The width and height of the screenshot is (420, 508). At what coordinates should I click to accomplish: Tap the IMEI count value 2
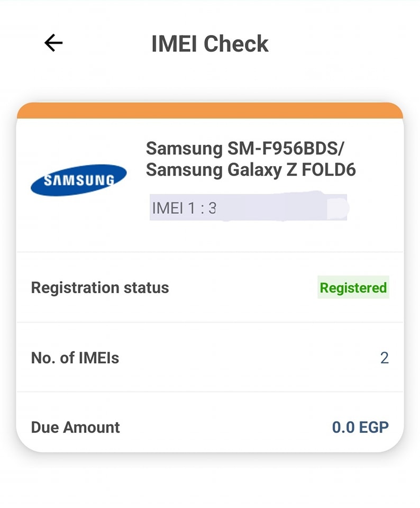pyautogui.click(x=385, y=358)
